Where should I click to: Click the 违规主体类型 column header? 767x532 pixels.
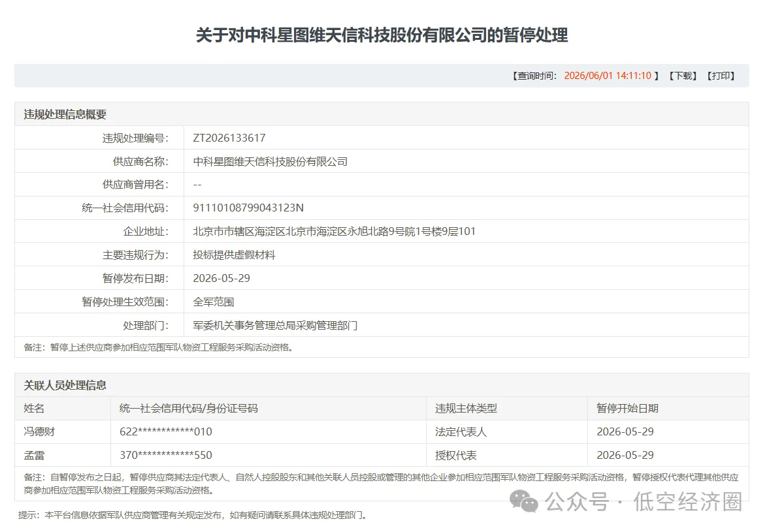(x=466, y=408)
